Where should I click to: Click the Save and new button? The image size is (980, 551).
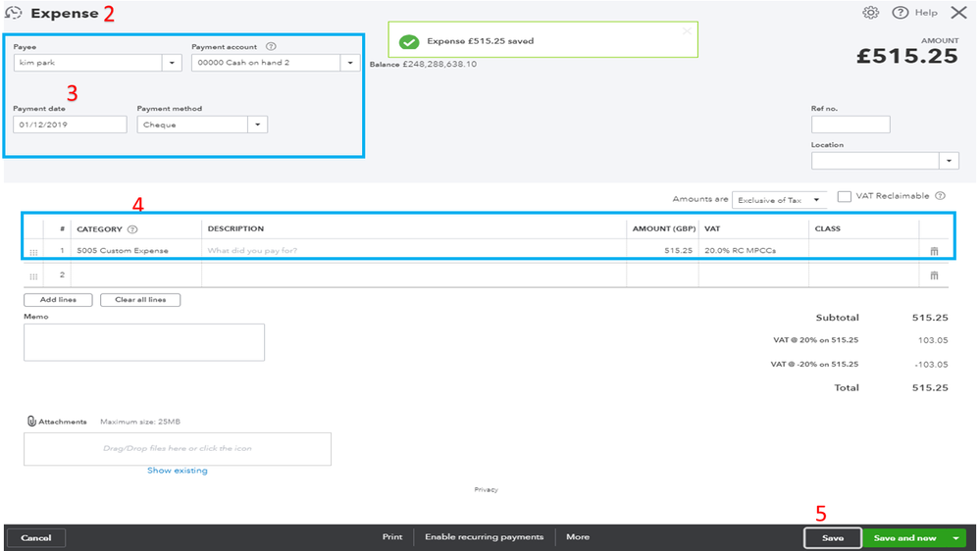[905, 538]
